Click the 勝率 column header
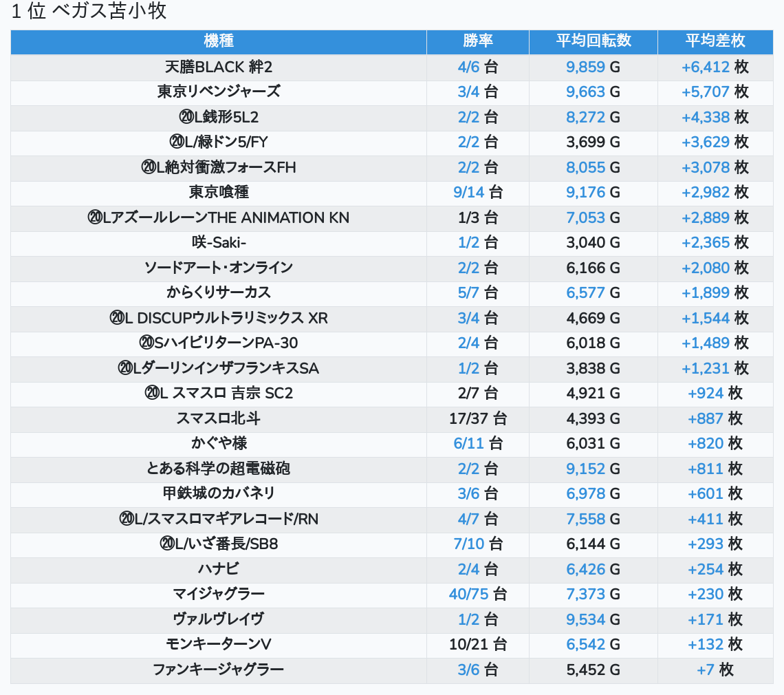784x695 pixels. [x=477, y=41]
